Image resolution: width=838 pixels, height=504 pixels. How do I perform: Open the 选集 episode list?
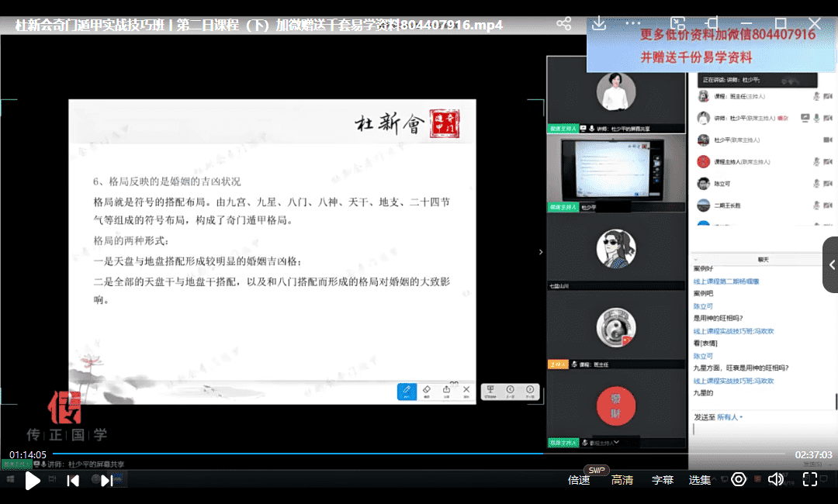point(700,480)
